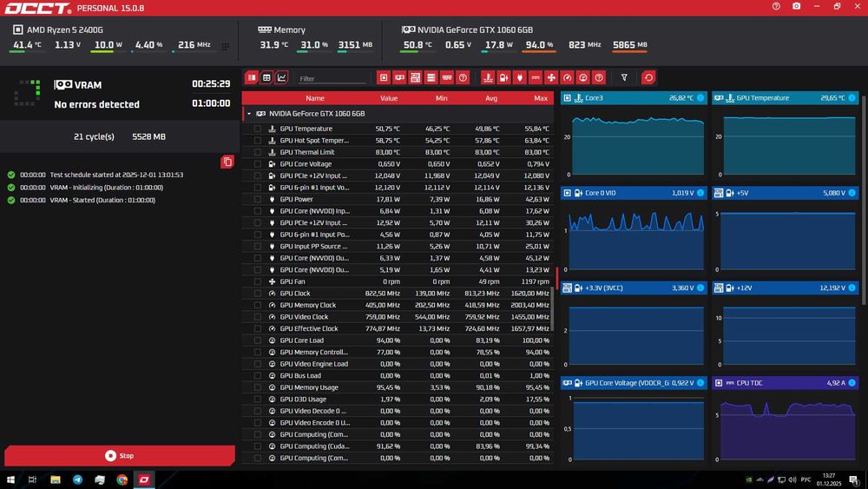Select the +3.3V (3VCC) graph header

pyautogui.click(x=634, y=288)
